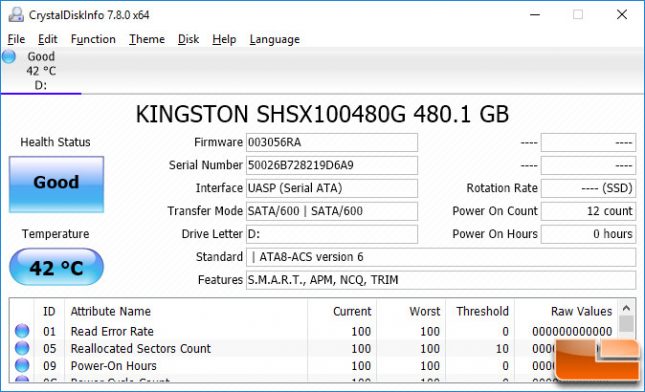The height and width of the screenshot is (392, 645).
Task: Select the Power-On Hours attribute row
Action: pos(313,366)
